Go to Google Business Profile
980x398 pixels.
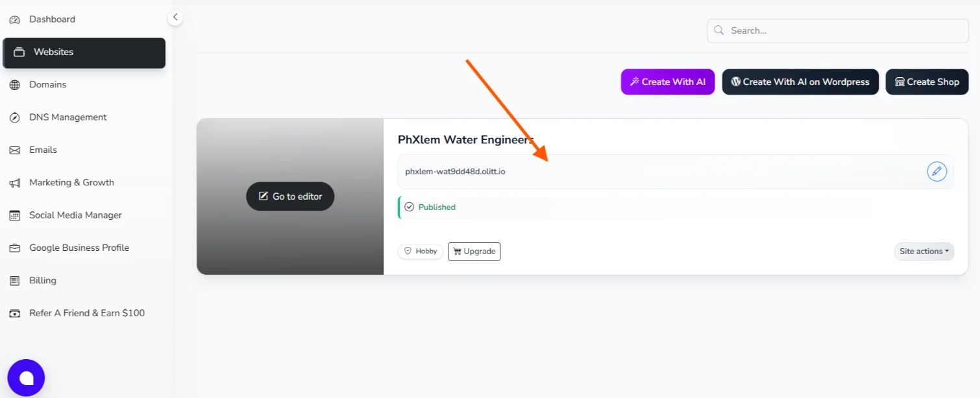coord(79,248)
